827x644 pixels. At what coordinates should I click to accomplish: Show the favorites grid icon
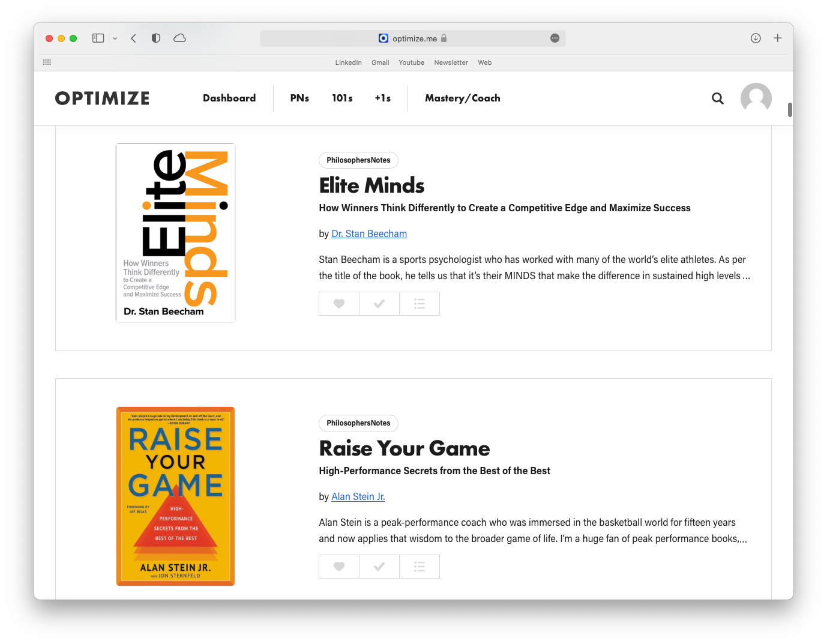[x=47, y=62]
